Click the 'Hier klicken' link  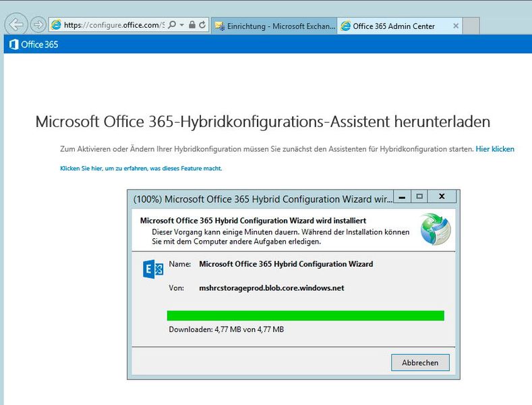click(495, 148)
